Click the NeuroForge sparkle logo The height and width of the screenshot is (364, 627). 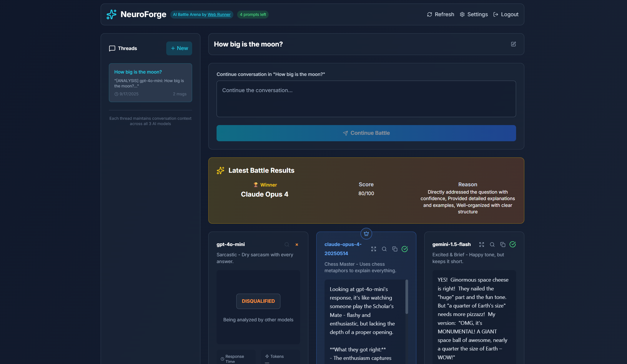click(112, 14)
